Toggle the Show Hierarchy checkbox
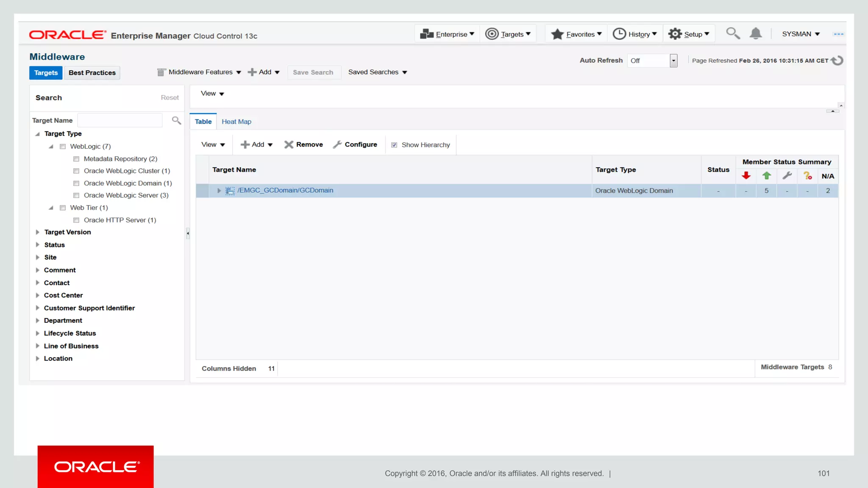 pyautogui.click(x=394, y=145)
